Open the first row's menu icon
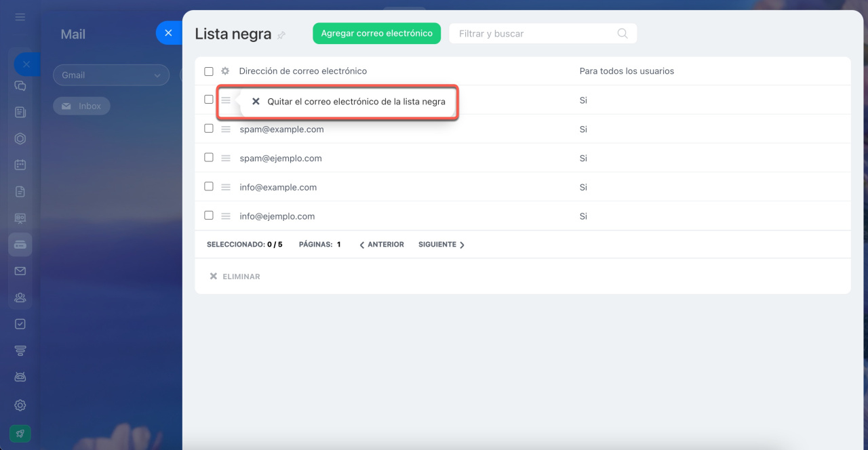This screenshot has width=868, height=450. 226,100
